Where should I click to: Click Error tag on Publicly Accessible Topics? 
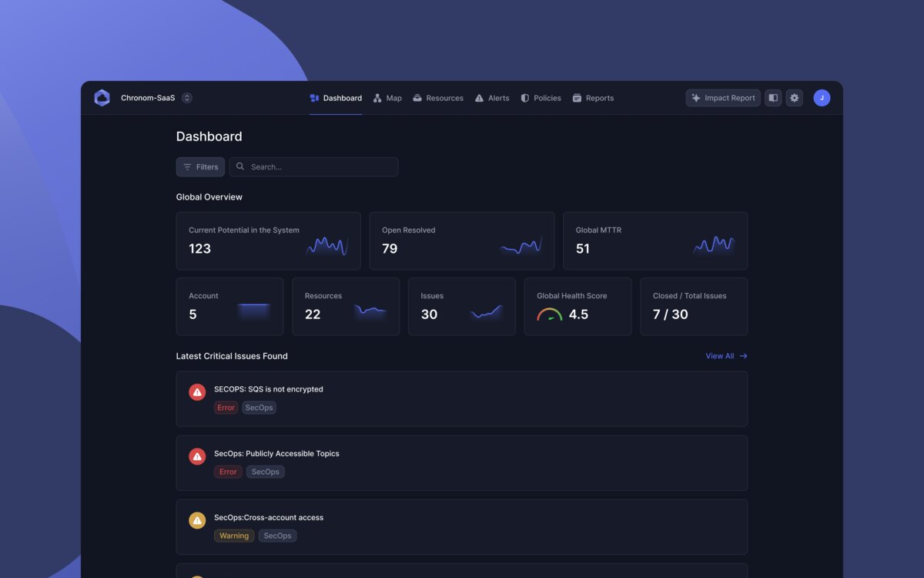[x=228, y=472]
